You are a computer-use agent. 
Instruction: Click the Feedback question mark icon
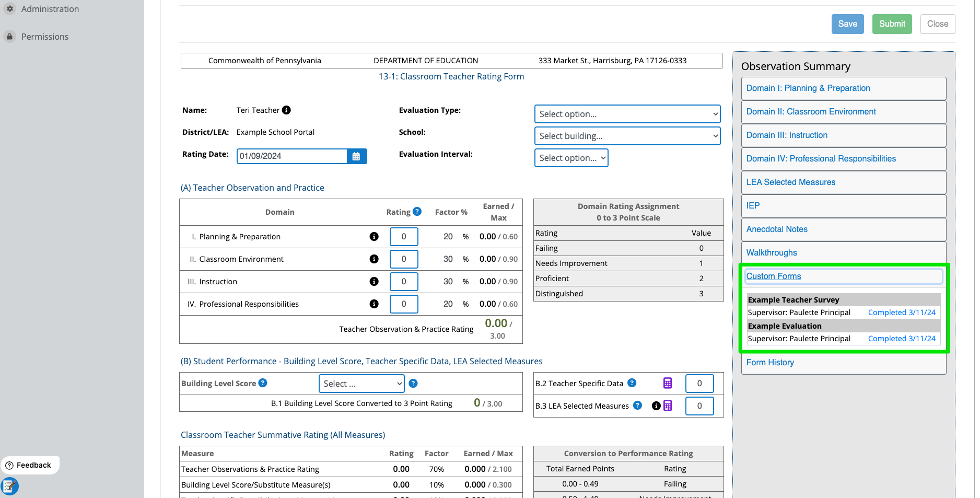click(x=9, y=466)
